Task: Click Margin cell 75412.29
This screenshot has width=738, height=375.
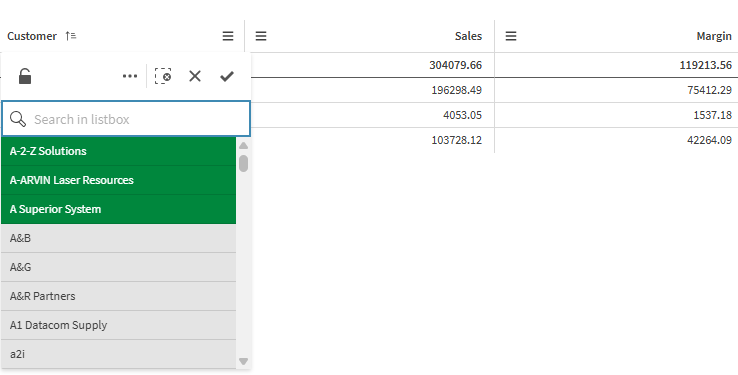Action: (x=709, y=90)
